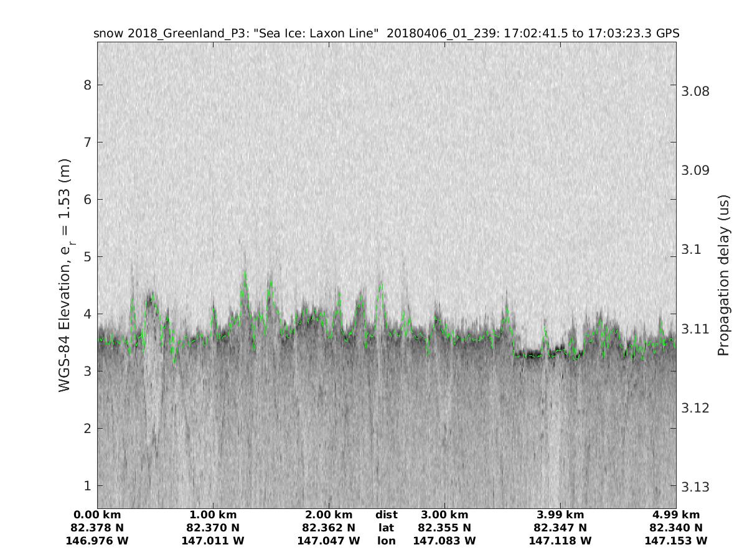The height and width of the screenshot is (560, 747).
Task: Click the 0.00 km distance label
Action: [x=97, y=515]
